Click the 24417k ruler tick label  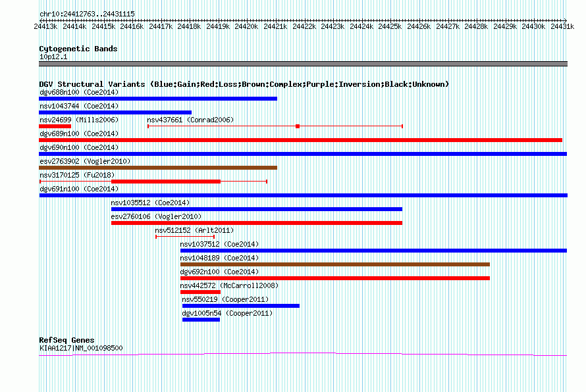pos(161,26)
